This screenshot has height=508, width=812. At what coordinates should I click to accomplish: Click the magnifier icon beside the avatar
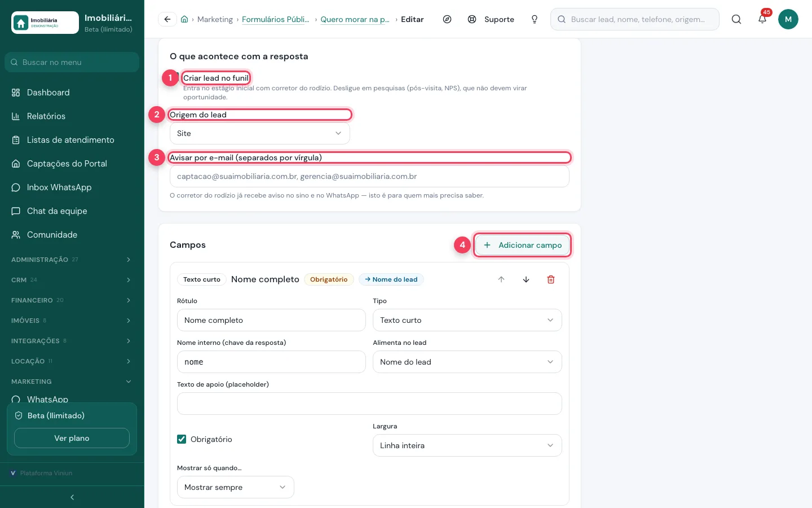[x=736, y=19]
